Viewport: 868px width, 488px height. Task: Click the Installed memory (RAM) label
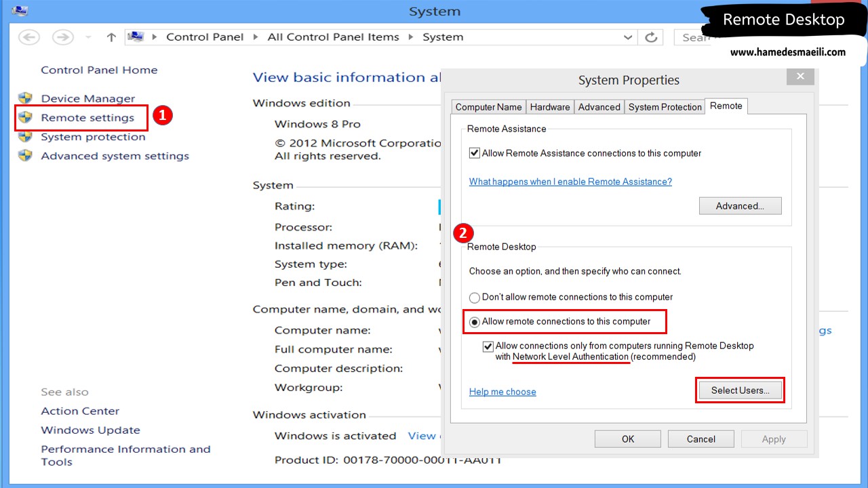coord(346,245)
